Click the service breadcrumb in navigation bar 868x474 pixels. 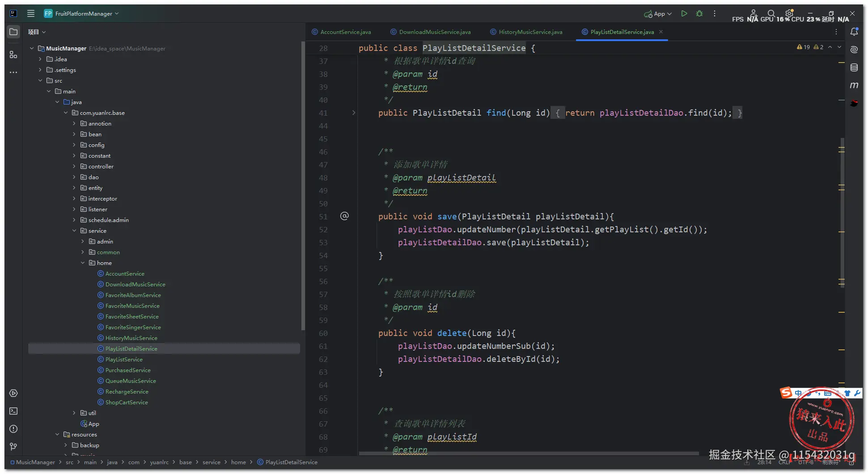[x=212, y=462]
